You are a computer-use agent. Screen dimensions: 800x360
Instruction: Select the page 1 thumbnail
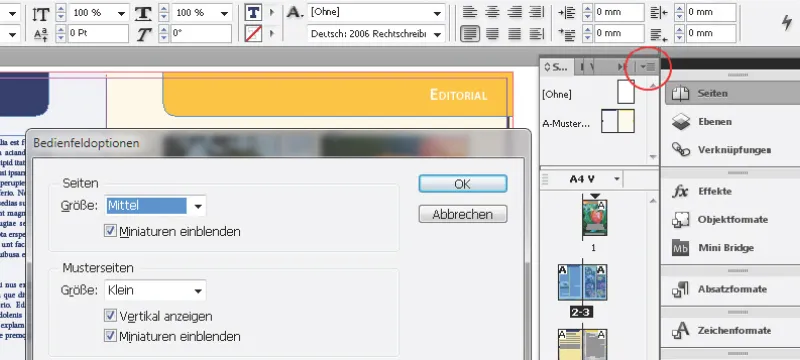point(594,217)
